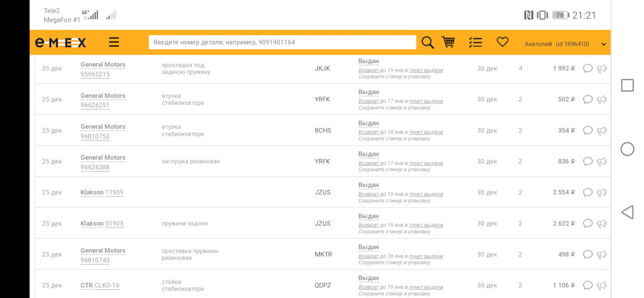
Task: Open CTR CLKD-16 part link
Action: point(107,285)
